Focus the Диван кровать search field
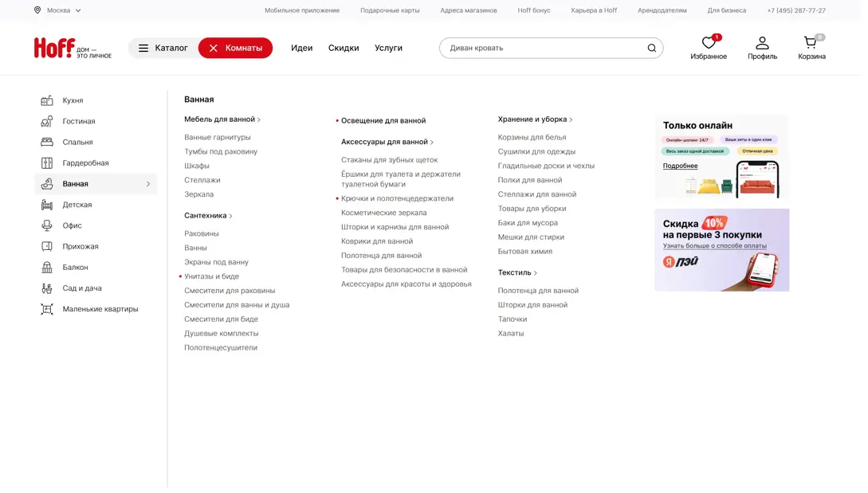This screenshot has width=868, height=493. (542, 48)
